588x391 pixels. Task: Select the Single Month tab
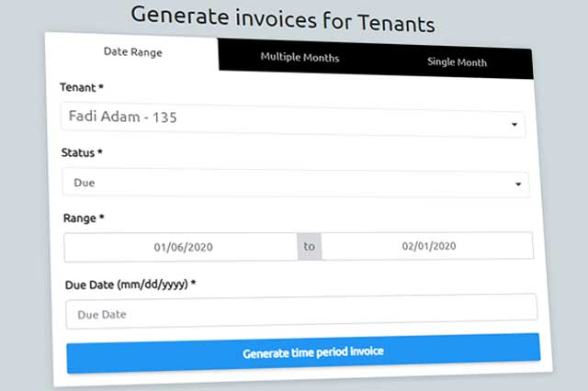(457, 61)
